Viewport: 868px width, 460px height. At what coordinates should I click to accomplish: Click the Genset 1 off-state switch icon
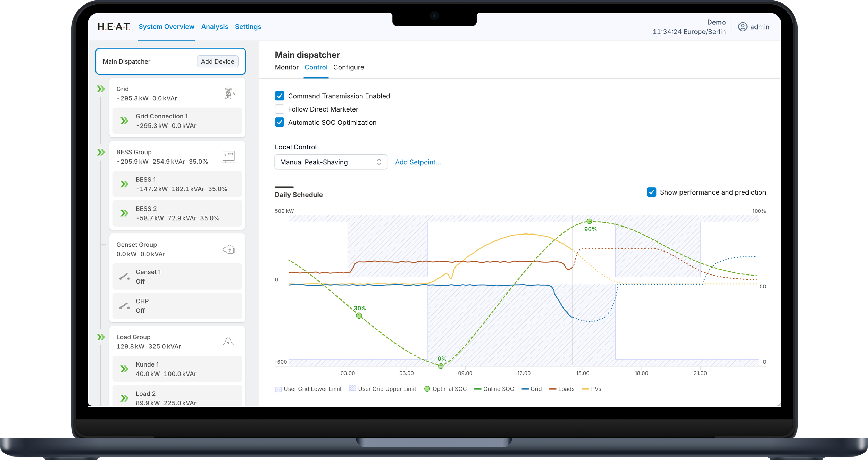(124, 277)
